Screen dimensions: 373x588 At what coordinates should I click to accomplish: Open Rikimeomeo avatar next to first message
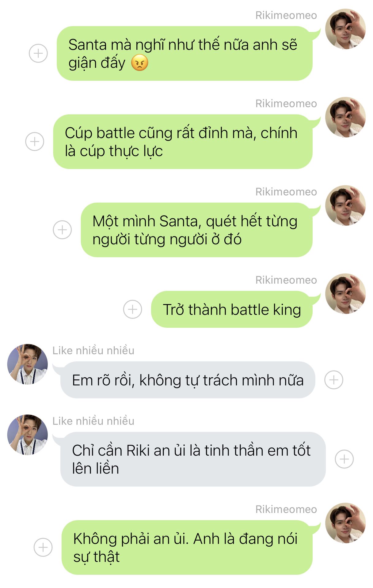pos(345,29)
